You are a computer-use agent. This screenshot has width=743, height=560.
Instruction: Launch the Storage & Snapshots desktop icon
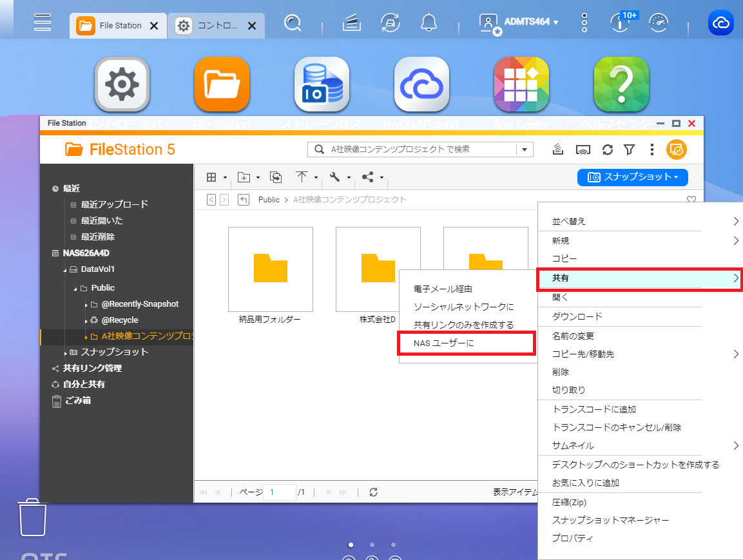coord(322,84)
